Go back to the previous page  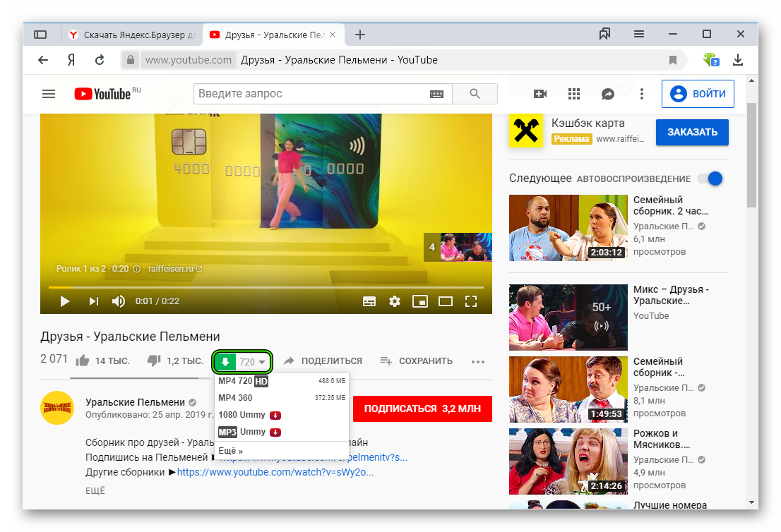[43, 60]
